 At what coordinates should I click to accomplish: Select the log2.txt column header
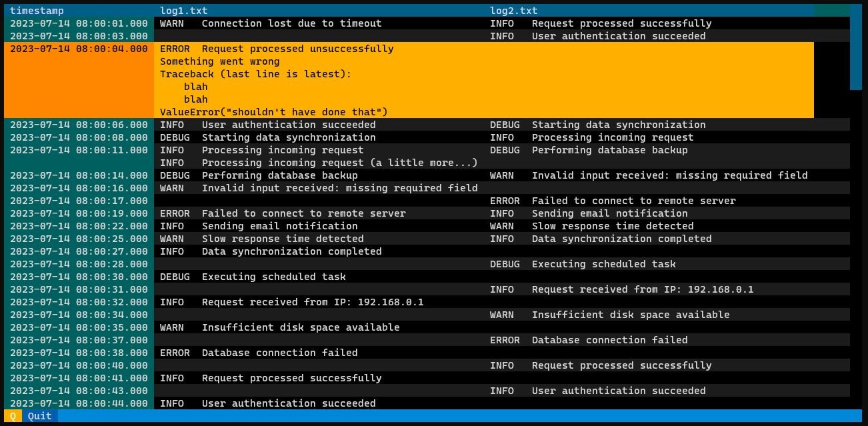[514, 11]
